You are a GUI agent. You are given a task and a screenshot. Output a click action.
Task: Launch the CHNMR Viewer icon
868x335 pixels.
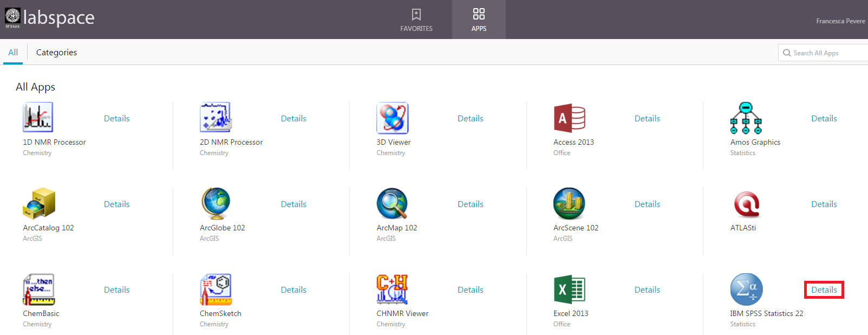[x=392, y=289]
